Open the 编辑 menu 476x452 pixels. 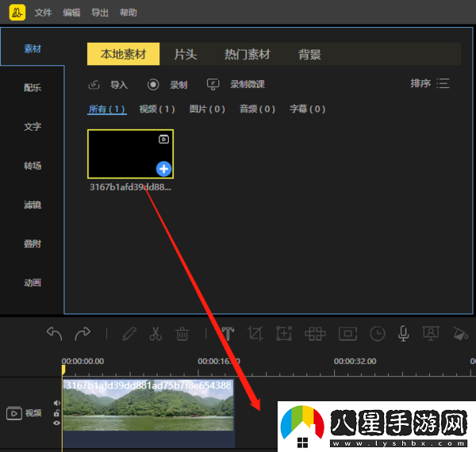tap(71, 13)
